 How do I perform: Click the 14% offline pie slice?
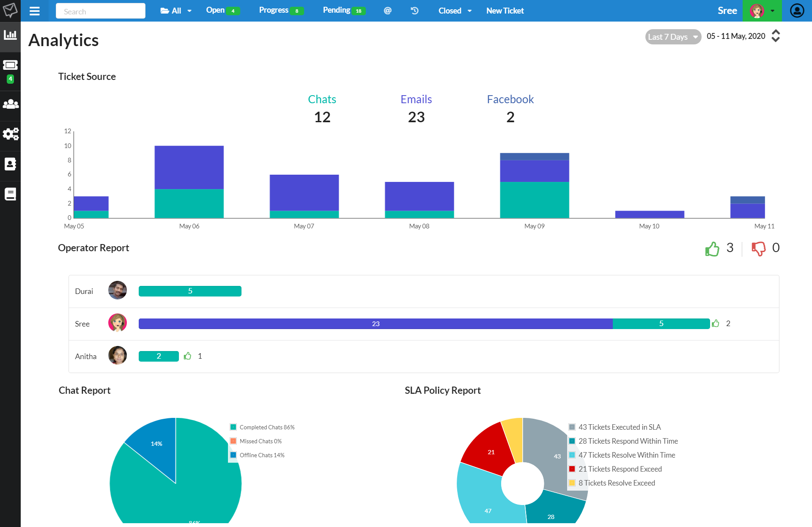(156, 444)
